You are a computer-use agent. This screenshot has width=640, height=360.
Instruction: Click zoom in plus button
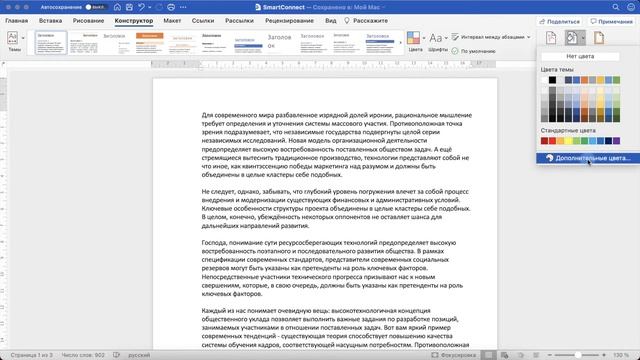pyautogui.click(x=604, y=355)
